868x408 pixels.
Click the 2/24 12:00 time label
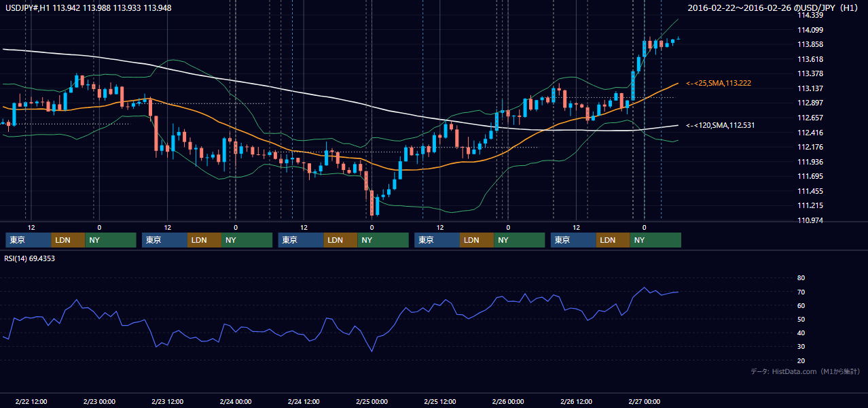(304, 401)
